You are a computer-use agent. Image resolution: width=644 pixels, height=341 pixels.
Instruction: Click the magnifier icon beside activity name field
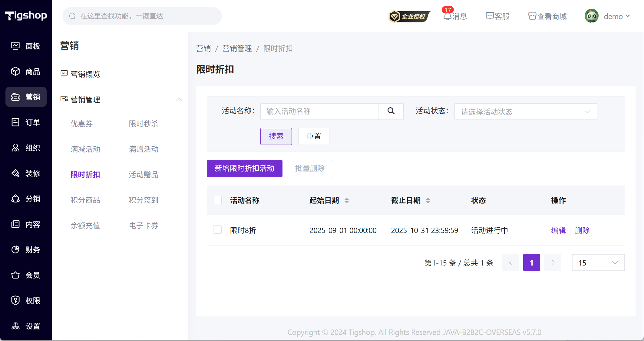pyautogui.click(x=391, y=111)
